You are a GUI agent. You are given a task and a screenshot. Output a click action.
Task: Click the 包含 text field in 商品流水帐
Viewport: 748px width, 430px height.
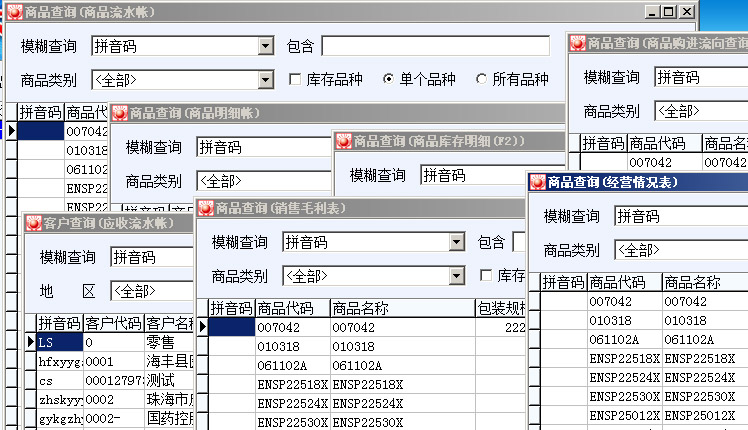point(435,46)
